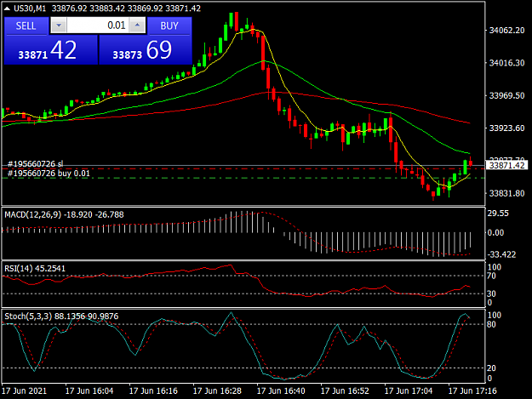Click the sell price 33871 42 tile
The height and width of the screenshot is (399, 532).
(51, 50)
